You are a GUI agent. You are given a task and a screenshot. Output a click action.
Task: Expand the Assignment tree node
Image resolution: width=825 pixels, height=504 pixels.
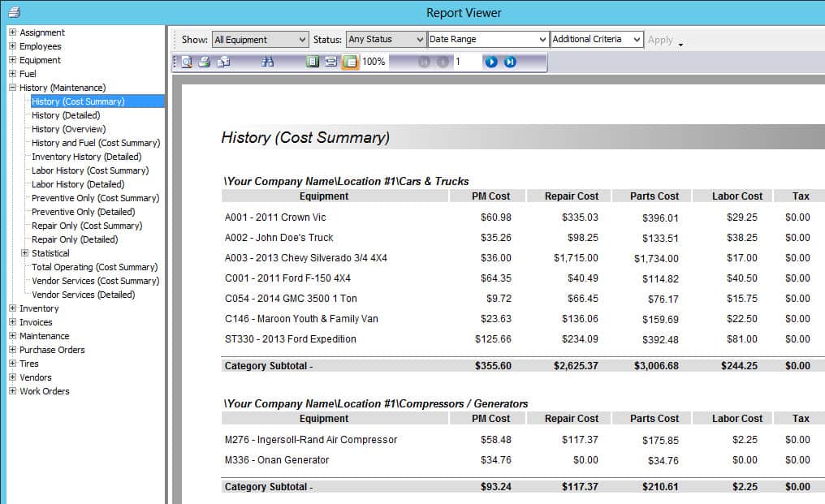coord(13,32)
